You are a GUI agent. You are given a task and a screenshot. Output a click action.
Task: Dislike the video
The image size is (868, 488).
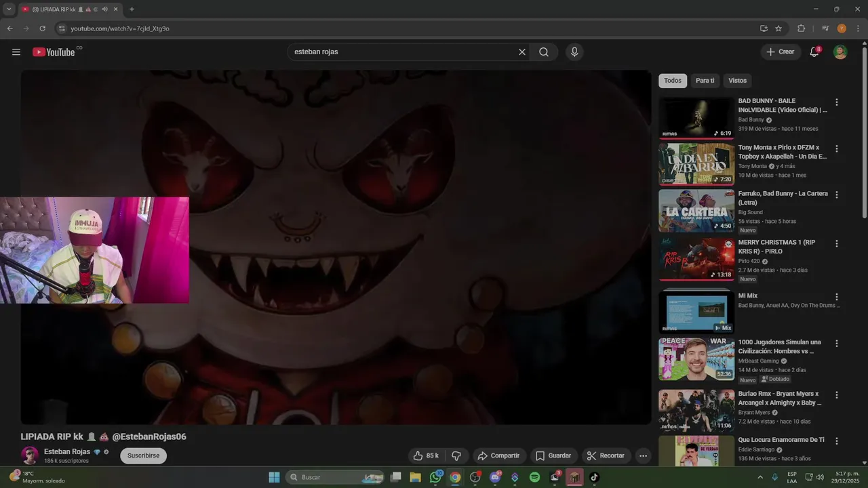click(x=456, y=455)
